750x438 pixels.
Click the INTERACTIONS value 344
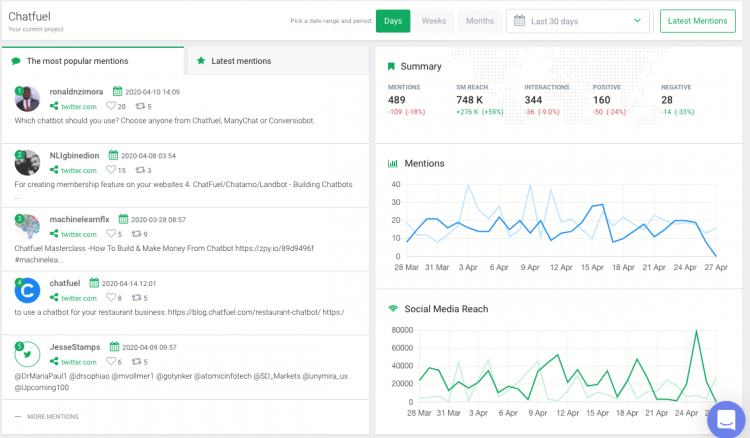[x=533, y=100]
